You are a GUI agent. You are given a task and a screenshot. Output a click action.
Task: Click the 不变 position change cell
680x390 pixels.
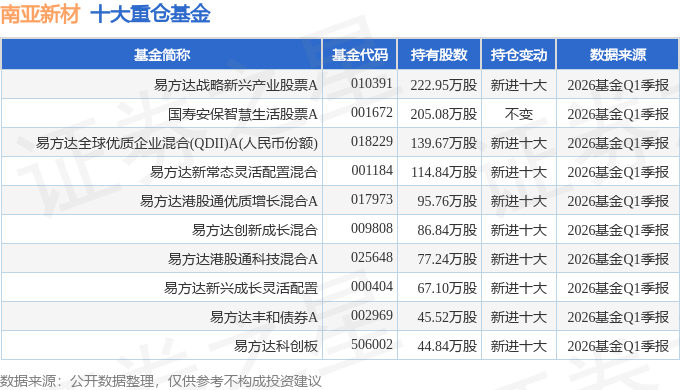point(519,114)
